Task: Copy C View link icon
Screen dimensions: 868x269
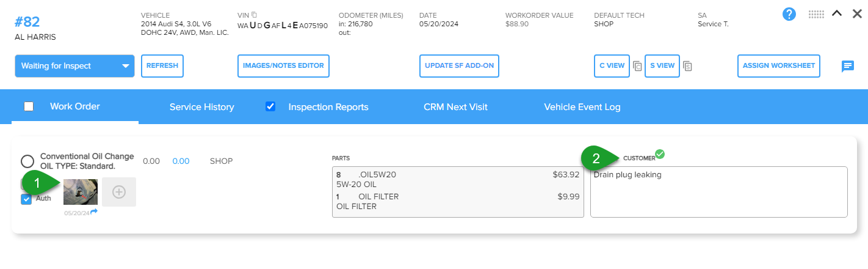Action: (x=637, y=66)
